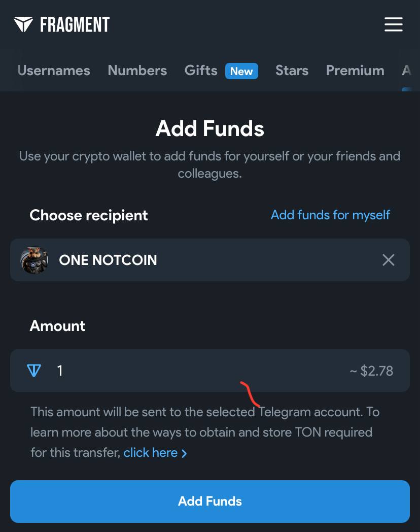Click the New badge beside Gifts

click(x=241, y=71)
